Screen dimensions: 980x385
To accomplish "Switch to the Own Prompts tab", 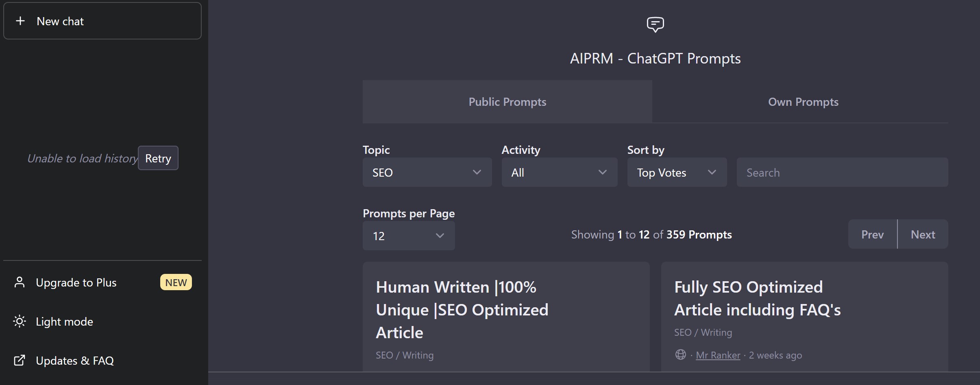I will 803,102.
